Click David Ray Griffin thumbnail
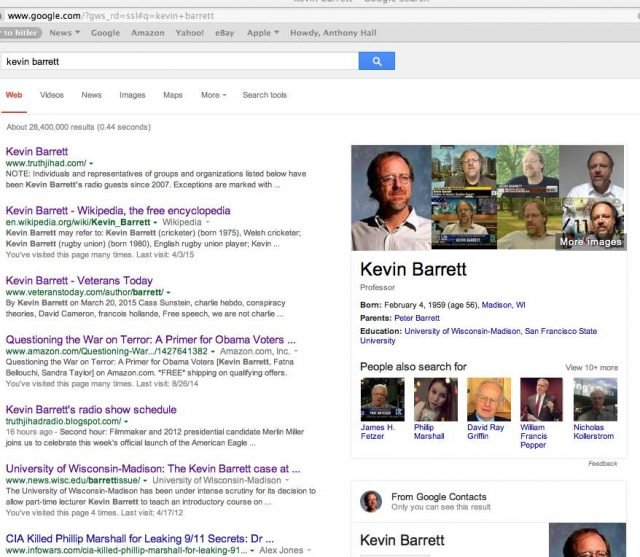Viewport: 640px width, 557px height. coord(489,399)
